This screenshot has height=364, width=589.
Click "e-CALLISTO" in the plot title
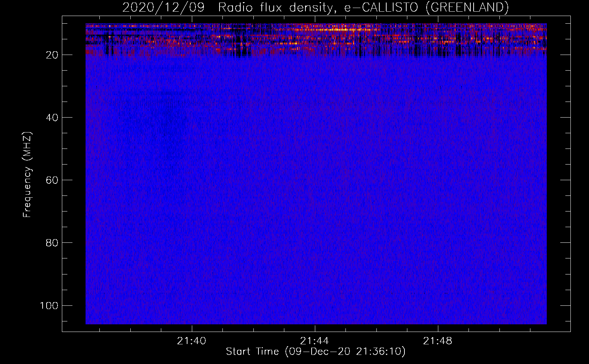(x=381, y=8)
